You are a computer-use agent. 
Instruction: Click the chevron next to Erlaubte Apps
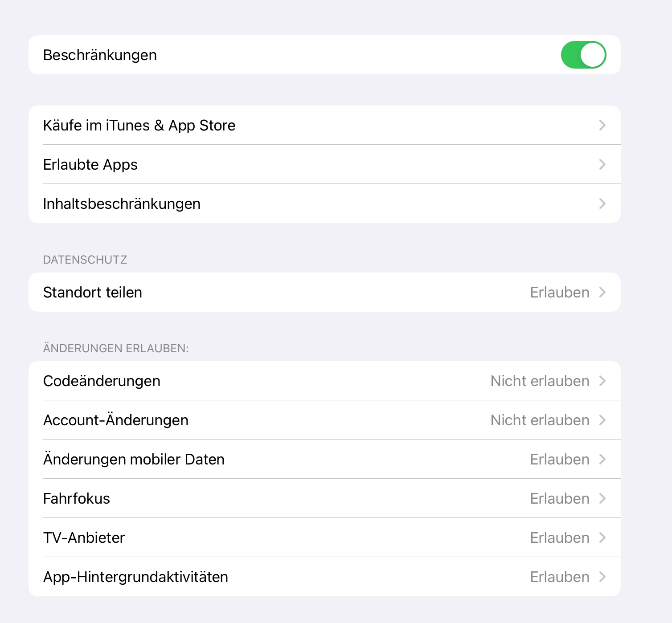602,164
